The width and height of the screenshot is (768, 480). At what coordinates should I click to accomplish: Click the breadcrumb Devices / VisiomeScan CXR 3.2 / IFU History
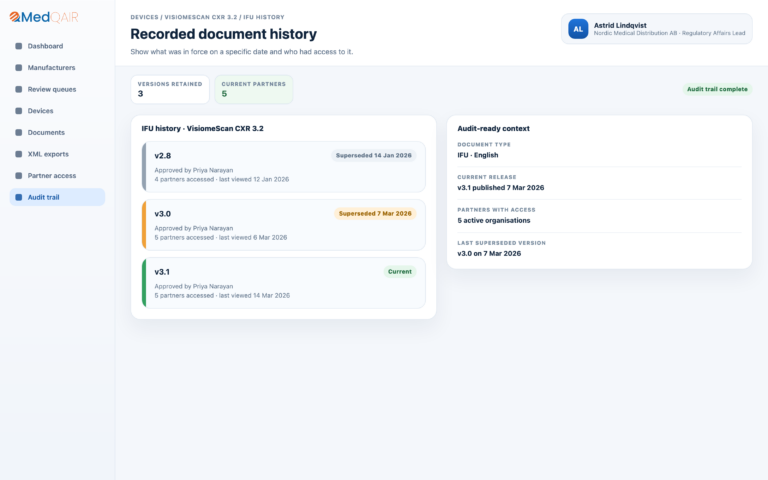tap(207, 17)
